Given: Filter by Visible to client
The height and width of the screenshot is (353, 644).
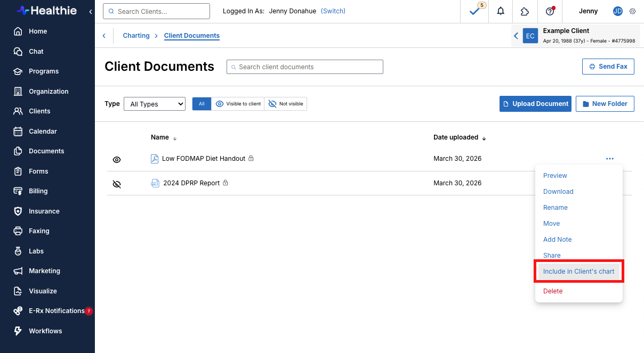Looking at the screenshot, I should click(x=238, y=104).
